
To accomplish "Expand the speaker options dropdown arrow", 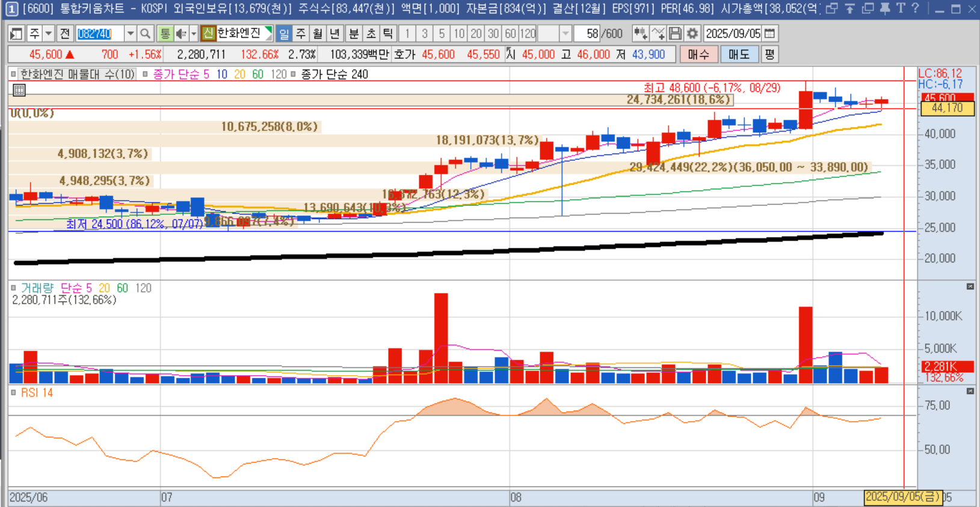I will (194, 34).
